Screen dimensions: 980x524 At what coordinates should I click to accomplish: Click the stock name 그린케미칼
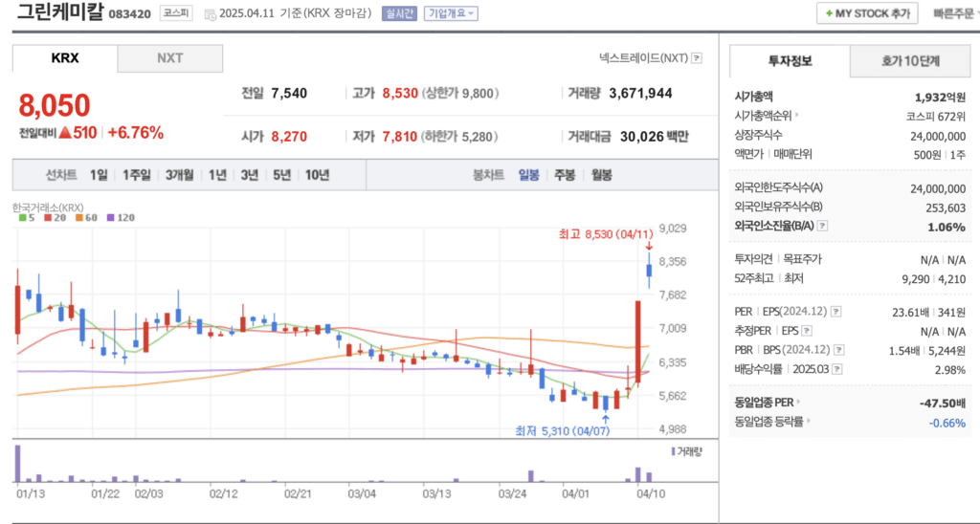coord(60,11)
